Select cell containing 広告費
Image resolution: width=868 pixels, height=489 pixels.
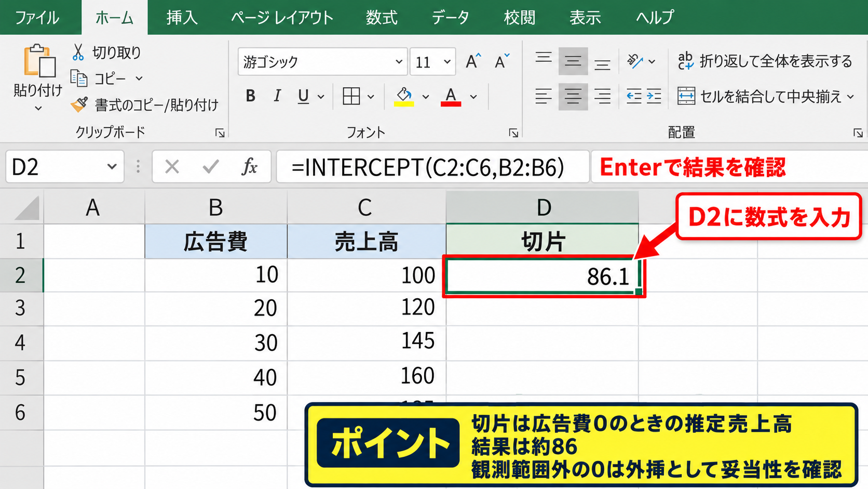(216, 242)
